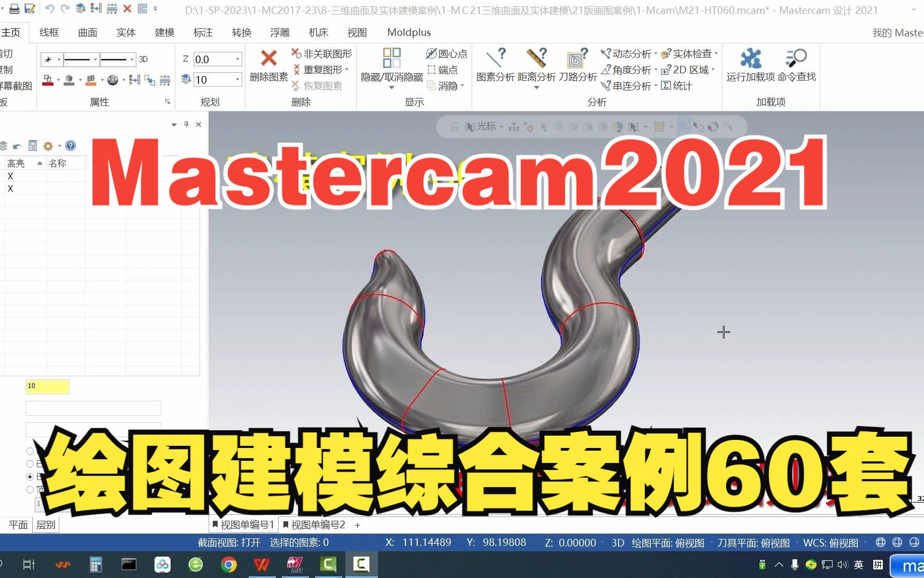Click the 刀路分析 toolpath analysis icon
The height and width of the screenshot is (578, 924).
(x=577, y=58)
